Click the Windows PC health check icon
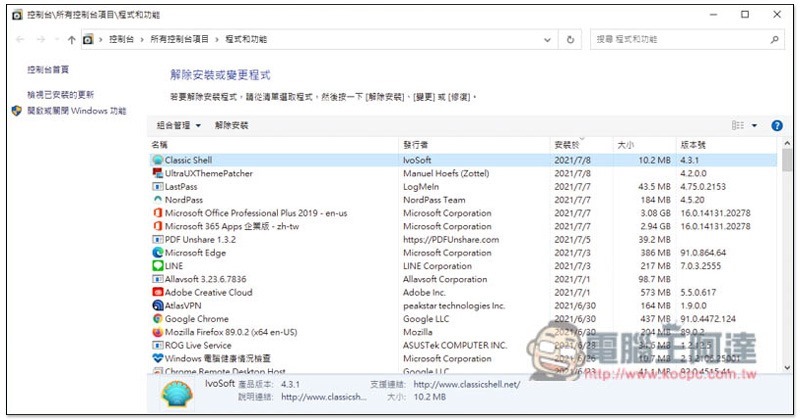 pyautogui.click(x=158, y=359)
